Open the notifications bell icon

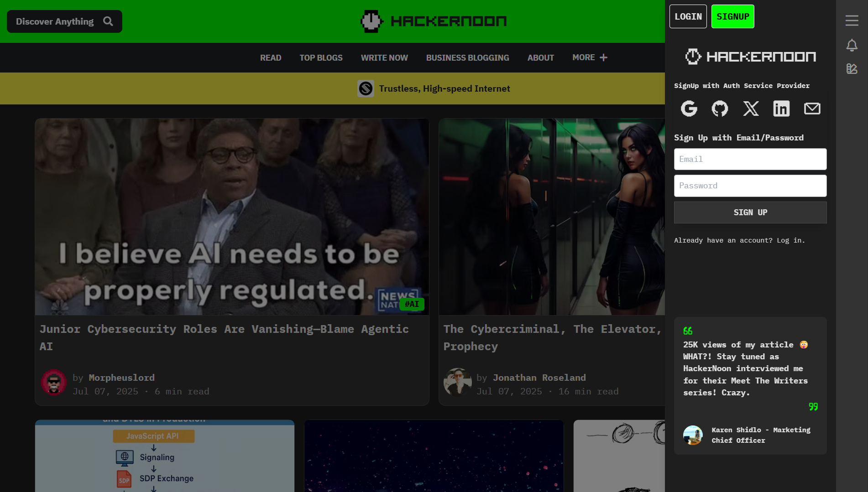tap(852, 45)
